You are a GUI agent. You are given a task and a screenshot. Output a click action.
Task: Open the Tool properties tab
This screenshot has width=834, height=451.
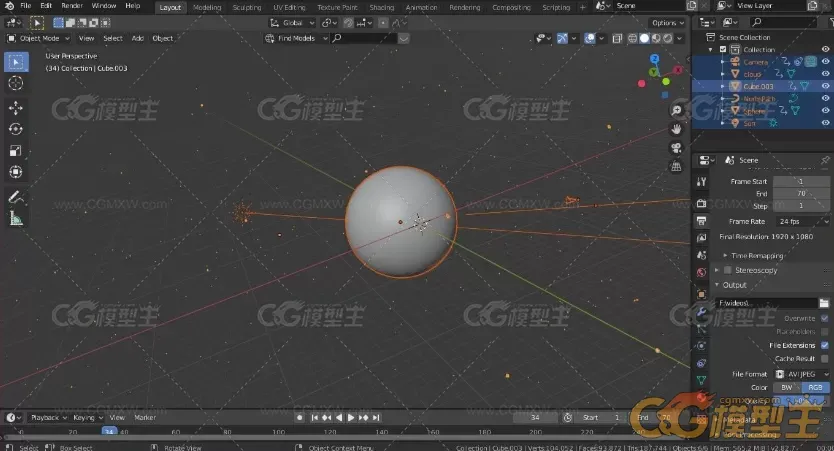click(x=702, y=182)
